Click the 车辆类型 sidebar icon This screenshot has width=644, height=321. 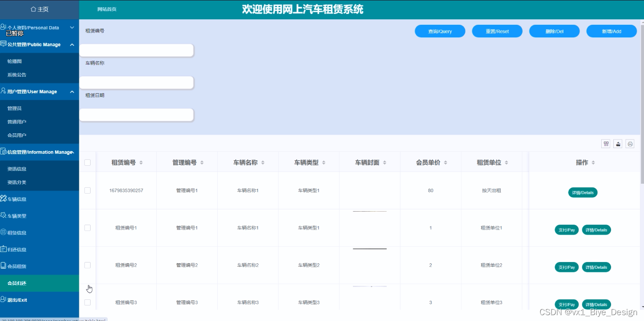[3, 215]
